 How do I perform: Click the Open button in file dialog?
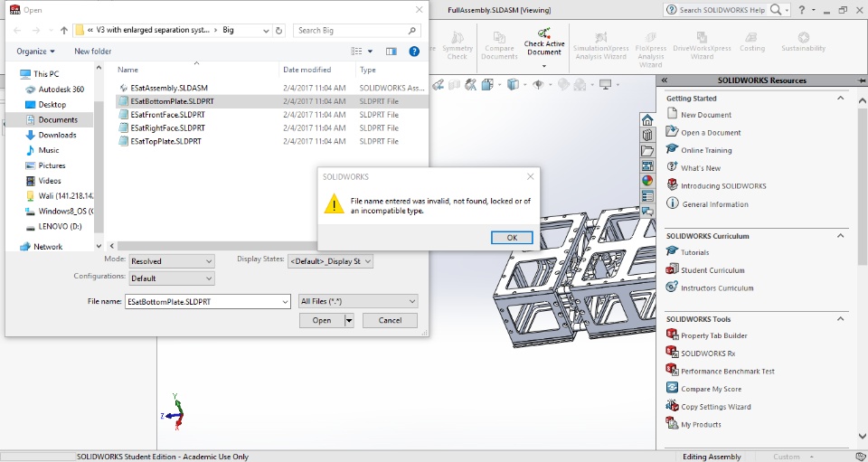point(322,320)
